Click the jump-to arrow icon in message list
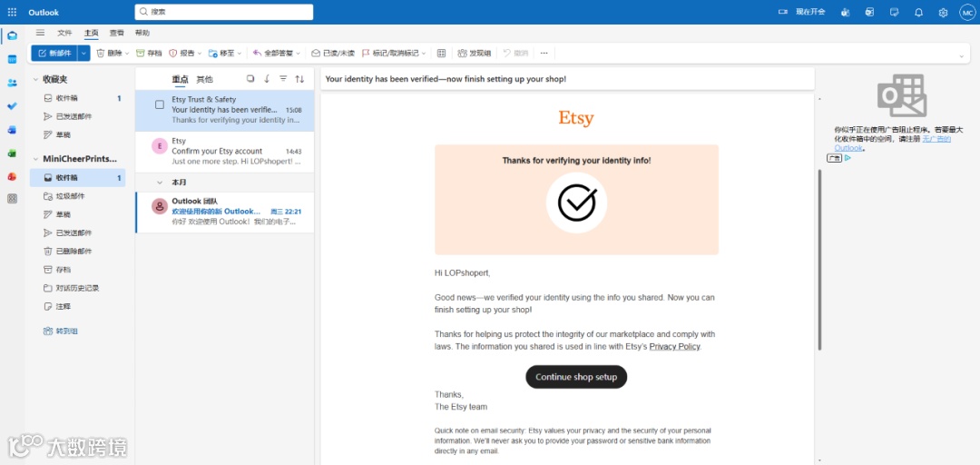This screenshot has height=465, width=980. pos(267,79)
